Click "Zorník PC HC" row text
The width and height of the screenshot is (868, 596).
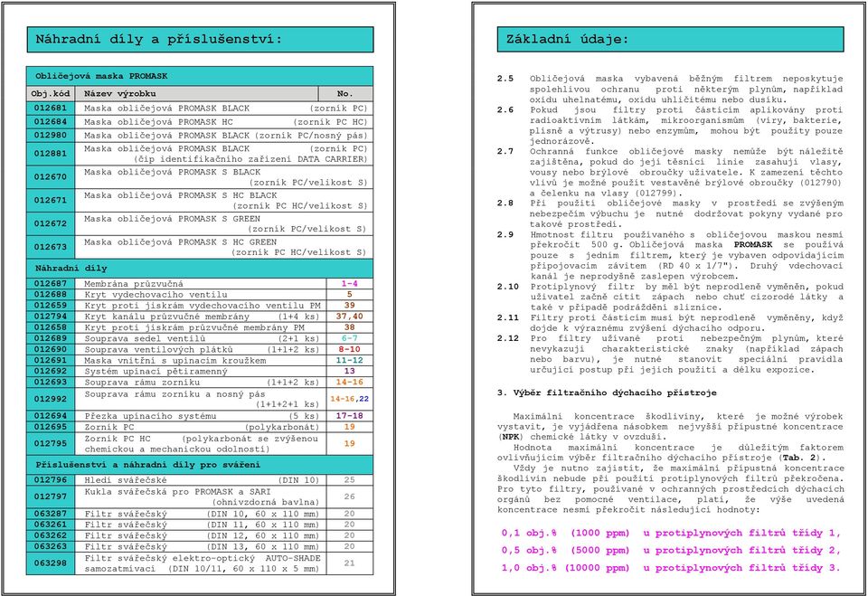pyautogui.click(x=117, y=439)
